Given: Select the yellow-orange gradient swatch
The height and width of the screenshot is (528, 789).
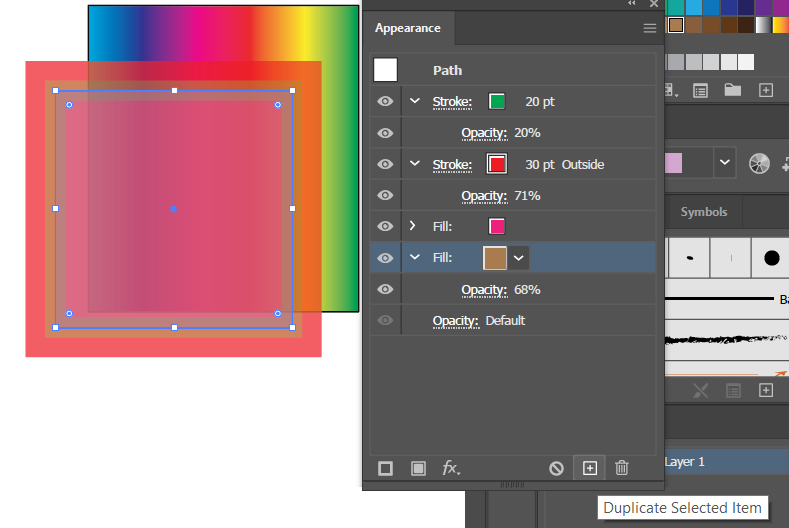Looking at the screenshot, I should (780, 25).
